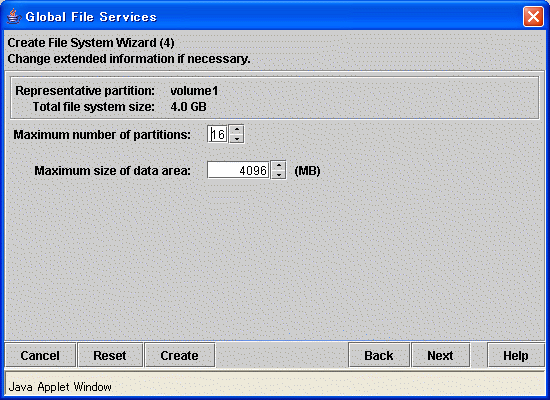This screenshot has height=400, width=550.
Task: Close the Global File Services window
Action: click(533, 16)
